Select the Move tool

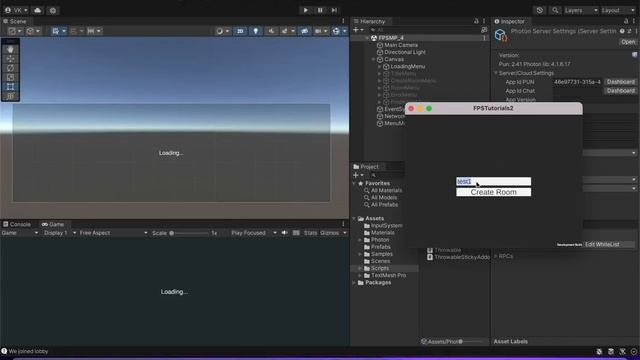pos(10,59)
